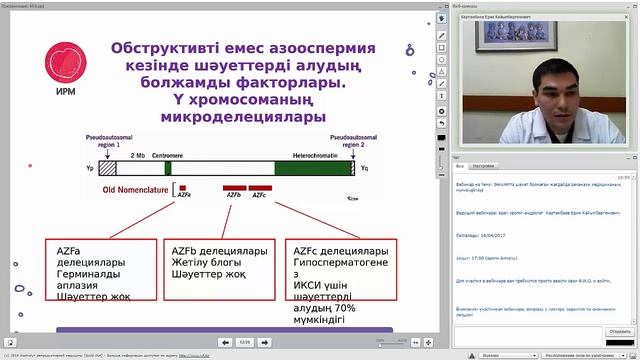Open the Russian language dropdown

pos(508,356)
